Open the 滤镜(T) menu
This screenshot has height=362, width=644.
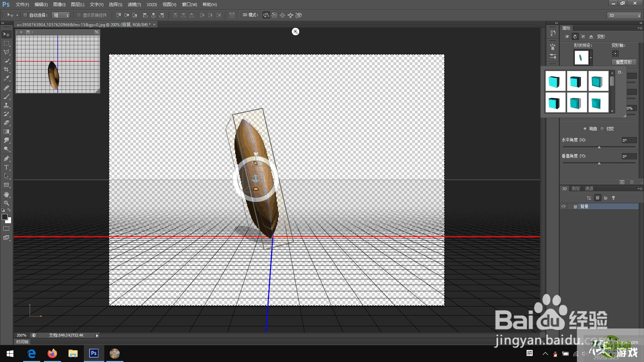tap(134, 4)
